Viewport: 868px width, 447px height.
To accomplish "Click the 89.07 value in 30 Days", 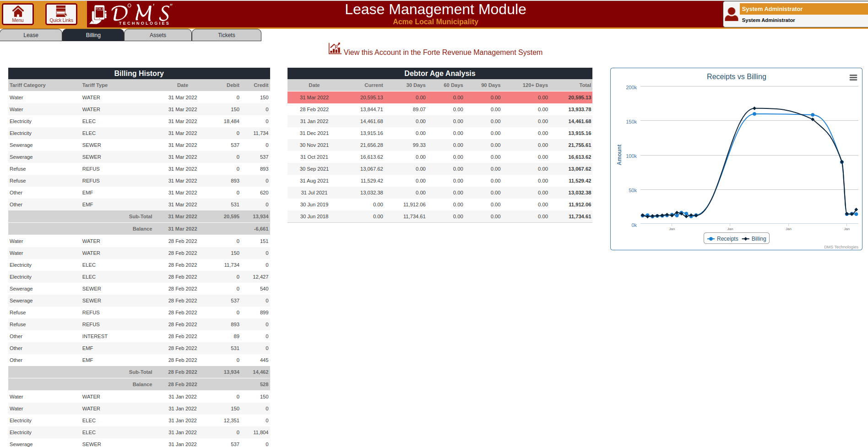I will coord(419,109).
